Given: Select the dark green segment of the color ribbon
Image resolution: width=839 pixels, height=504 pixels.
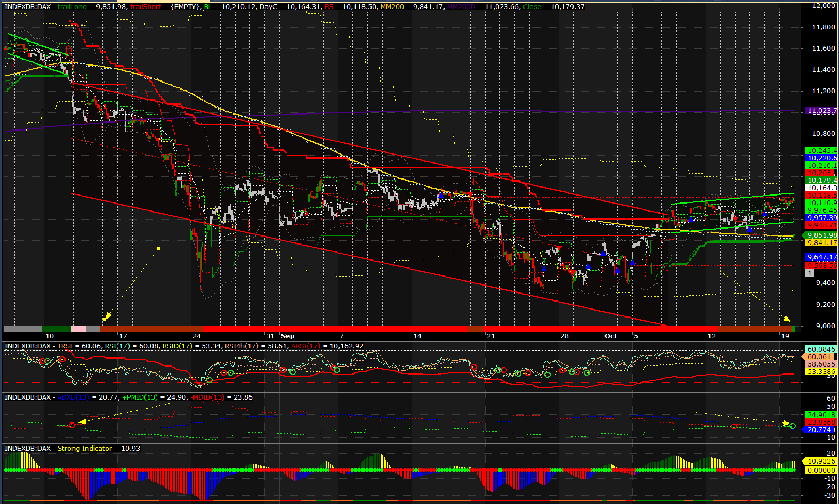Looking at the screenshot, I should (x=56, y=329).
